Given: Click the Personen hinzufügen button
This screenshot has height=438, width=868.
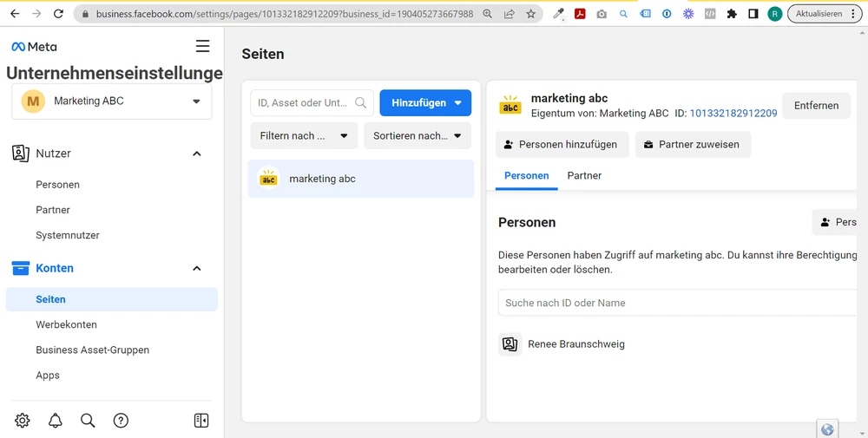Looking at the screenshot, I should click(x=562, y=144).
